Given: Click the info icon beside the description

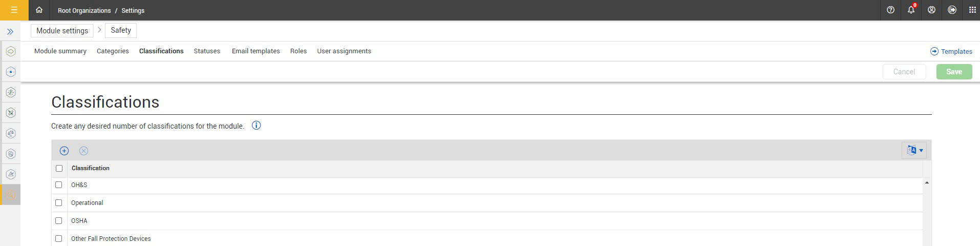Looking at the screenshot, I should [x=257, y=126].
